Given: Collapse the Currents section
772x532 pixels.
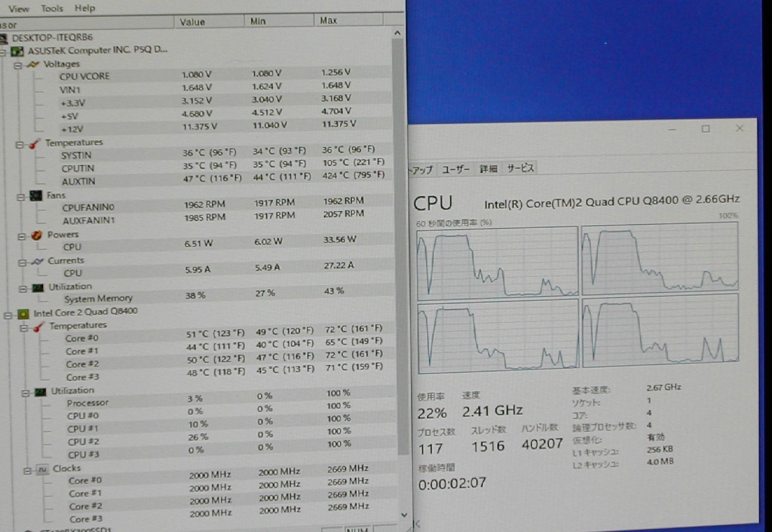Looking at the screenshot, I should tap(22, 262).
